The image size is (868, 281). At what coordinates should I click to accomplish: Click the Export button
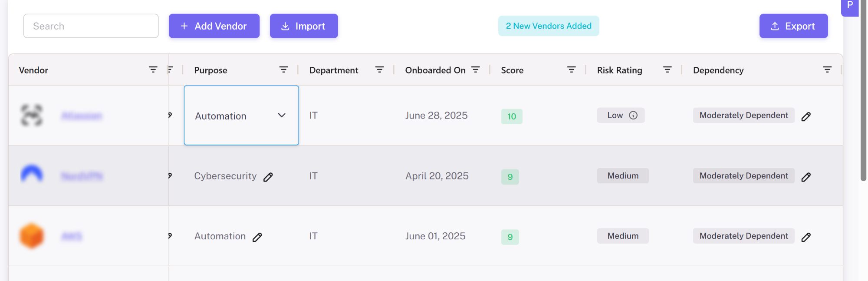(793, 26)
